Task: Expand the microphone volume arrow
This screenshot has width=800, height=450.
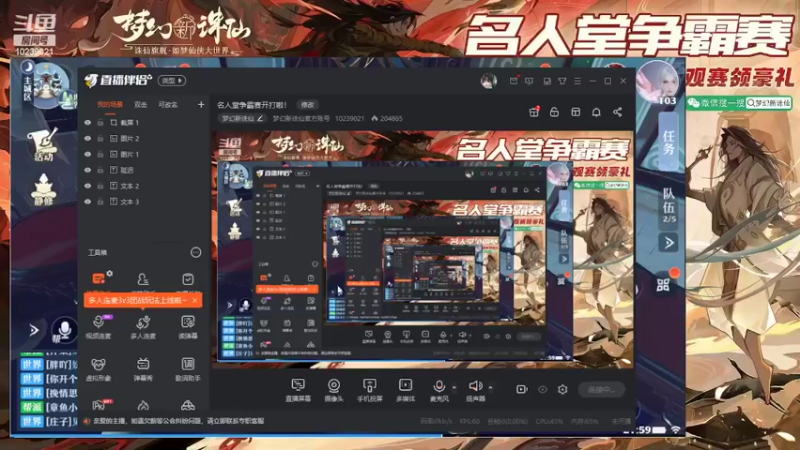Action: point(454,387)
